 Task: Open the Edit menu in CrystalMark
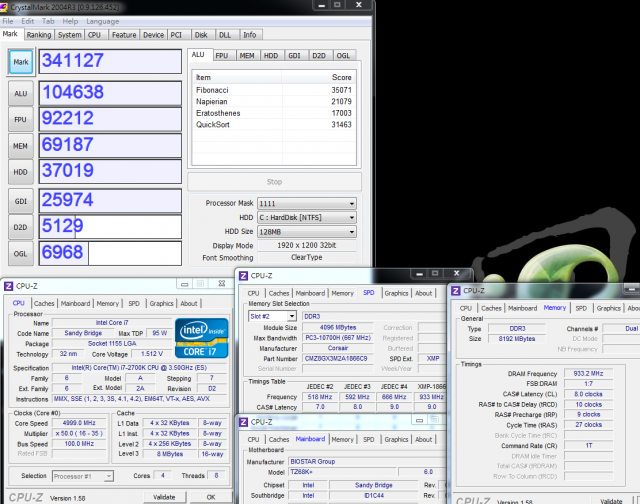pyautogui.click(x=28, y=21)
